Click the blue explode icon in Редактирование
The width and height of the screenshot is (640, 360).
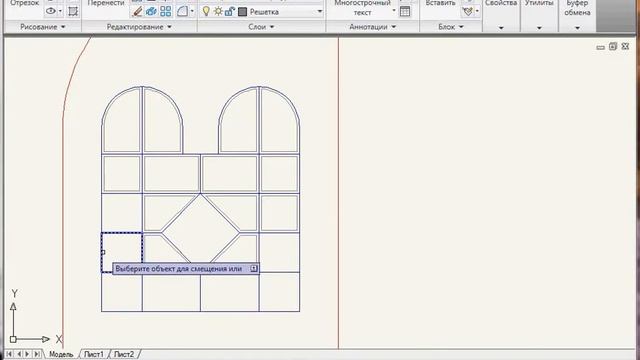point(151,11)
